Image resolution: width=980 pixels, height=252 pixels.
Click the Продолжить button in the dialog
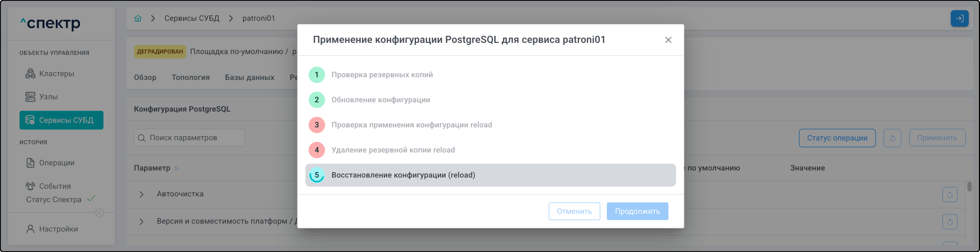pos(637,211)
